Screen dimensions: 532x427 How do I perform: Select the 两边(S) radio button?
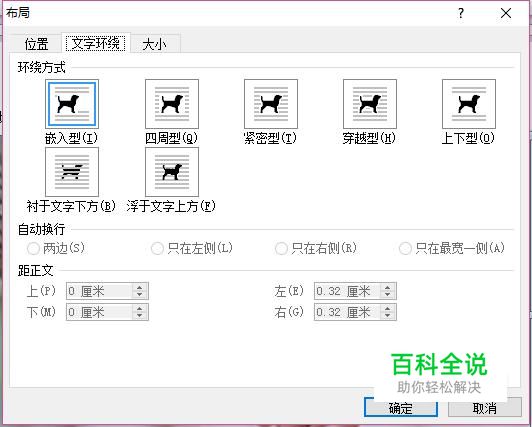[33, 249]
